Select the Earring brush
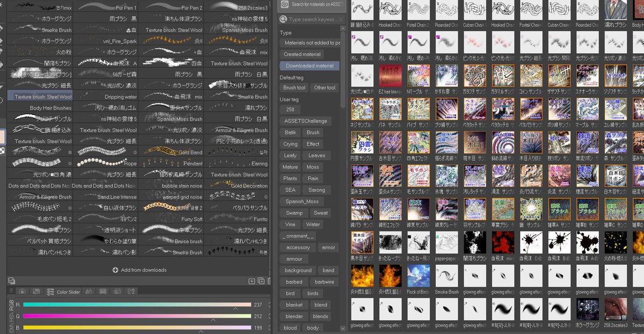 pyautogui.click(x=237, y=163)
